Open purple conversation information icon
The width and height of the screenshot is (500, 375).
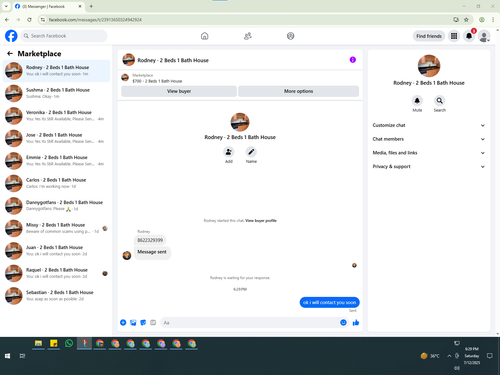pos(353,60)
